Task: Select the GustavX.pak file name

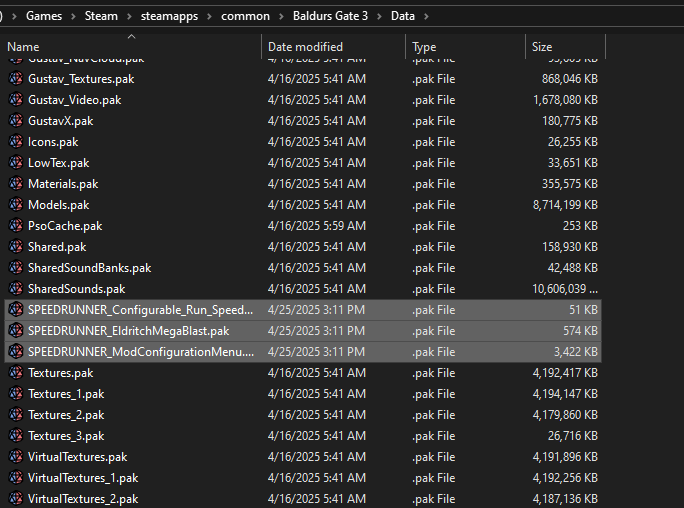Action: [61, 121]
